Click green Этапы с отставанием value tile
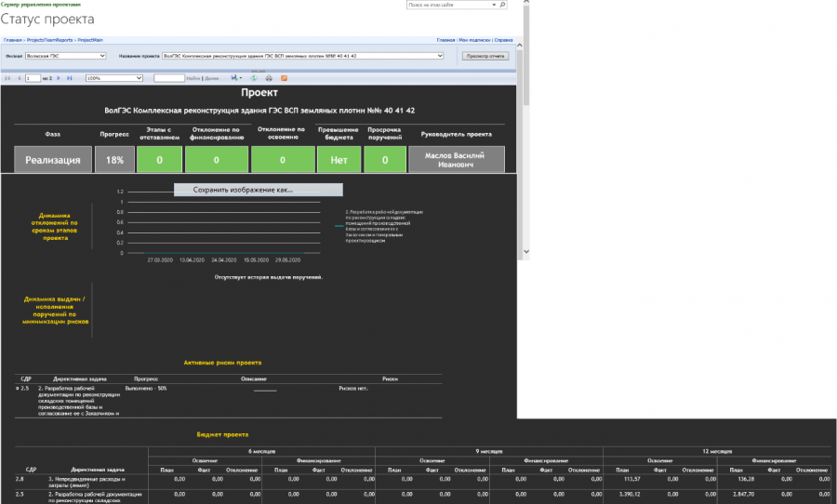 tap(160, 160)
